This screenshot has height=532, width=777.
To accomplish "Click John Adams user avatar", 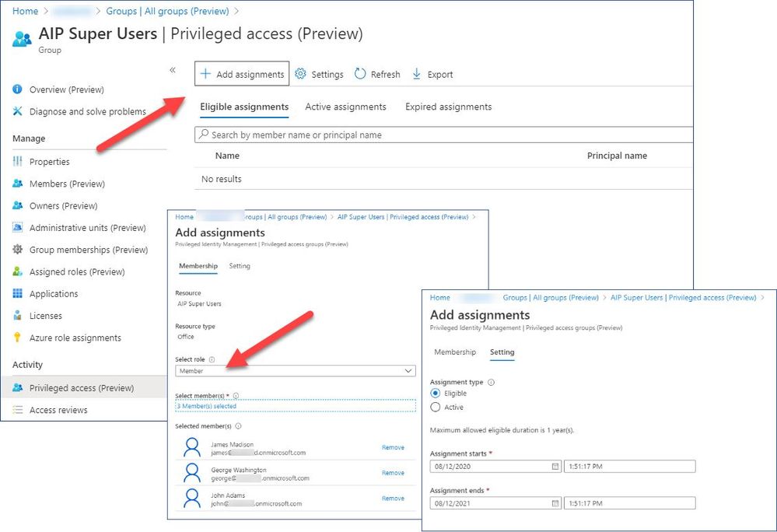I will (x=192, y=499).
